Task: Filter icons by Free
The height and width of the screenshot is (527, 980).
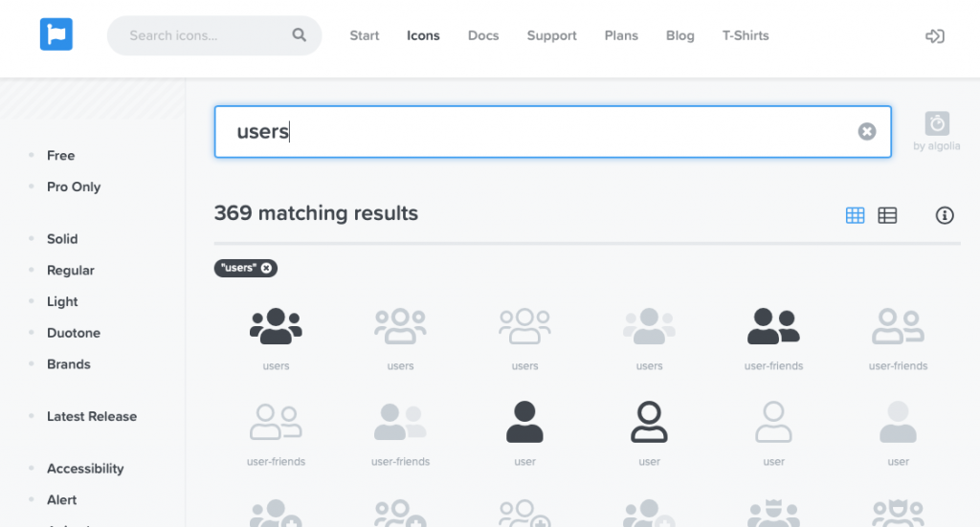Action: (x=60, y=155)
